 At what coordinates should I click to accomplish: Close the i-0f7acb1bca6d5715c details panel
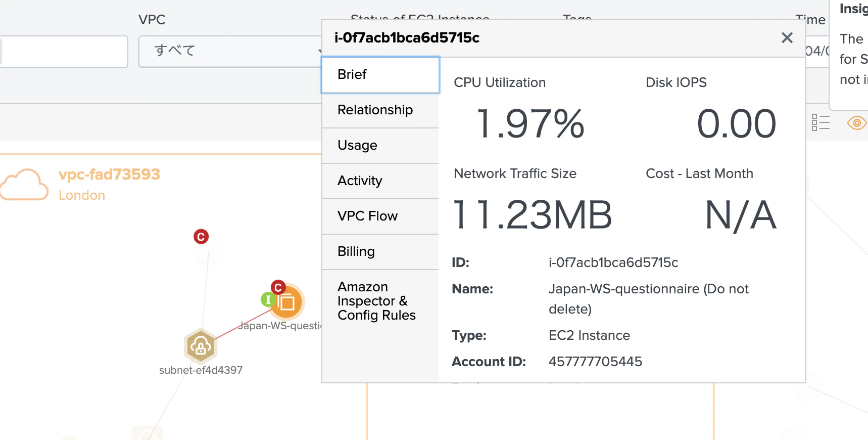click(787, 37)
